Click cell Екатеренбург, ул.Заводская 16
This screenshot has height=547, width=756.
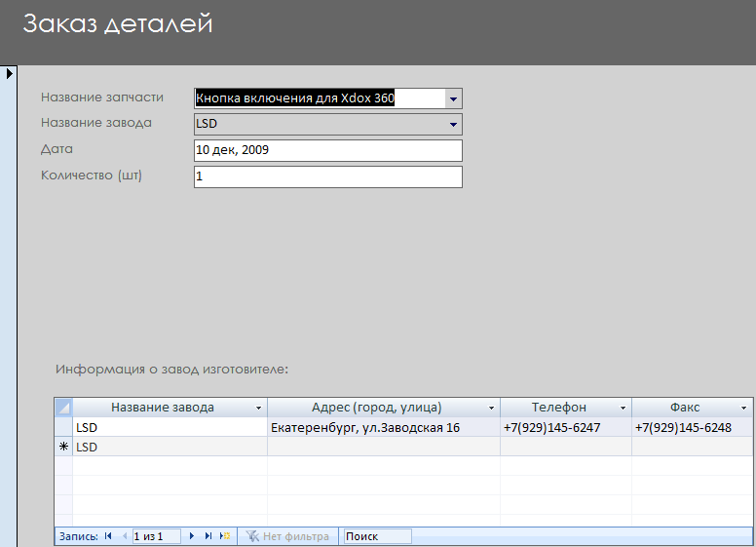[384, 427]
